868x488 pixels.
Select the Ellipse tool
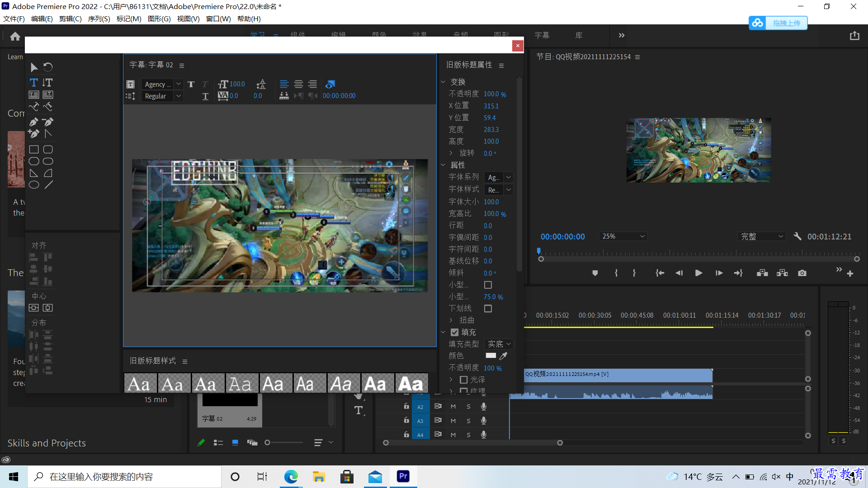click(x=34, y=185)
